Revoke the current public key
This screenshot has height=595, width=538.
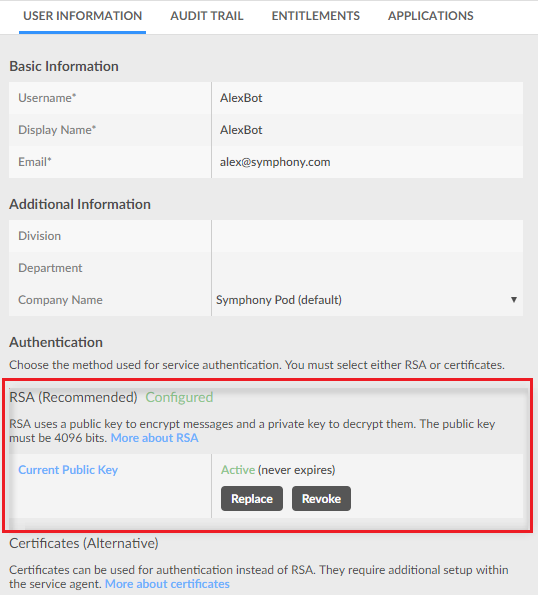(x=321, y=499)
